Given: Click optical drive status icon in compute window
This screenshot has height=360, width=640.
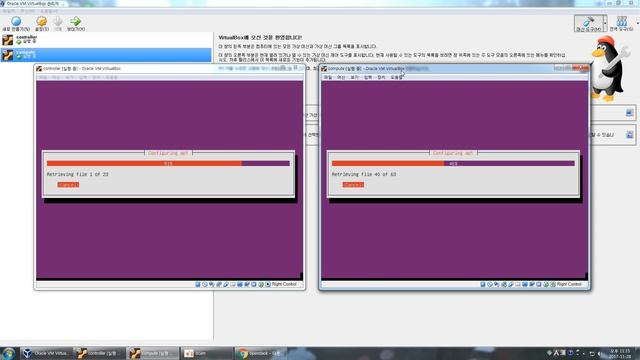Looking at the screenshot, I should click(x=490, y=284).
